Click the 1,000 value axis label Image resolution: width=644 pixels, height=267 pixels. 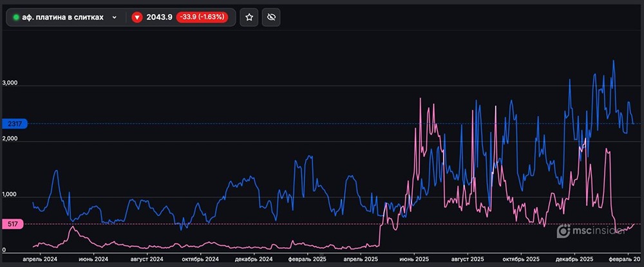pyautogui.click(x=11, y=196)
